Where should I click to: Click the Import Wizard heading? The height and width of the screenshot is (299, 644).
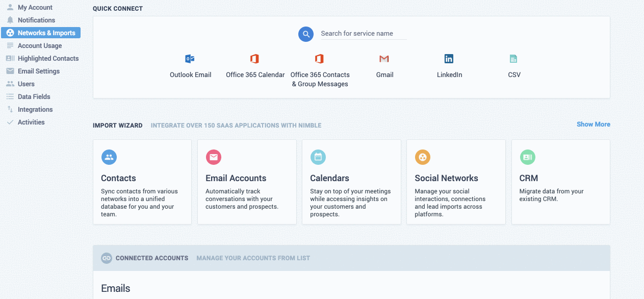pyautogui.click(x=118, y=126)
